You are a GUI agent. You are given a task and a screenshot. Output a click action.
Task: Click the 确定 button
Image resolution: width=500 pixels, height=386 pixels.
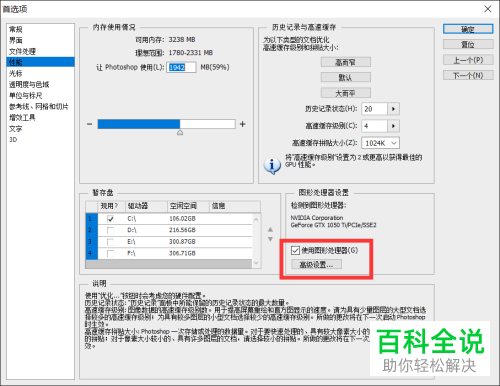pyautogui.click(x=468, y=29)
